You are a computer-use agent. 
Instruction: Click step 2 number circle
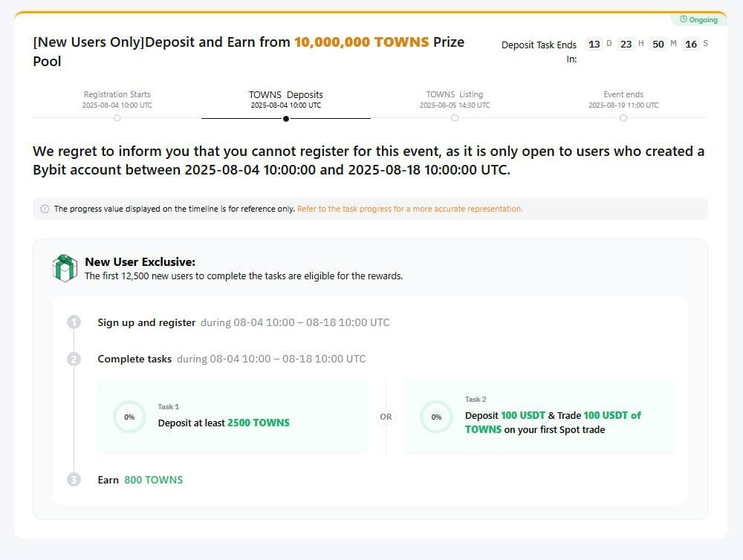[x=74, y=359]
